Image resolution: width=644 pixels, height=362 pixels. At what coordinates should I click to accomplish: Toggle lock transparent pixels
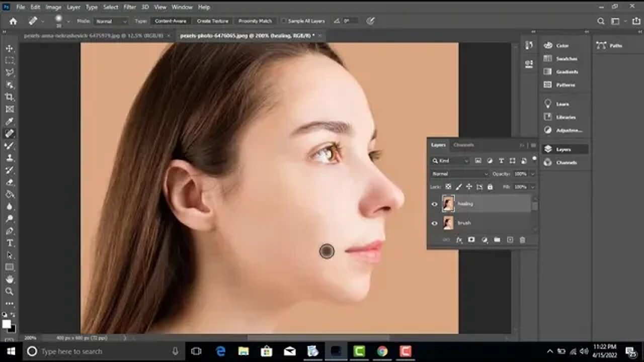[448, 187]
